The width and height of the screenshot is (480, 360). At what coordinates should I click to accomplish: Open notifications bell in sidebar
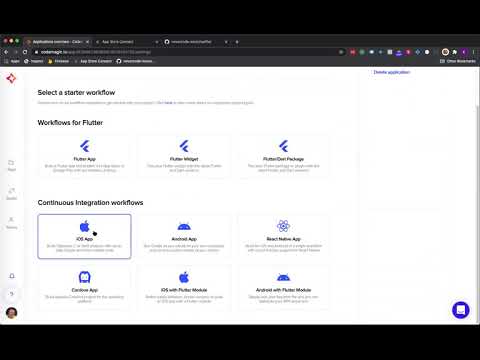12,276
